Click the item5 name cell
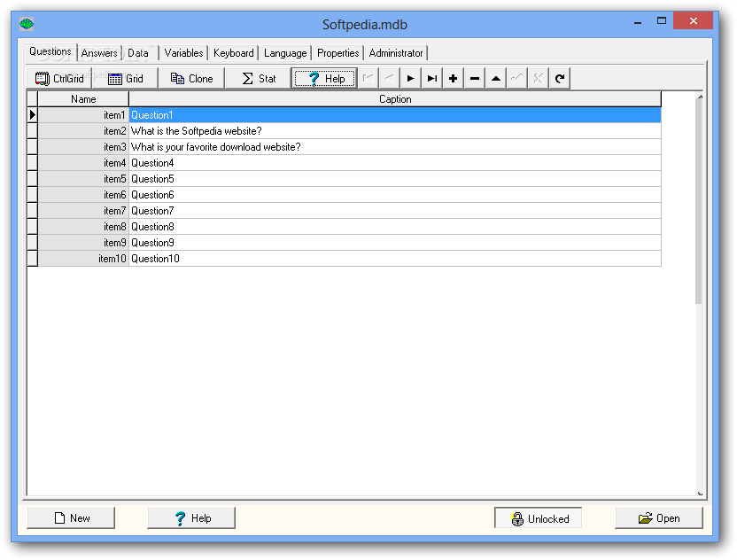Viewport: 737px width, 560px height. [x=83, y=179]
